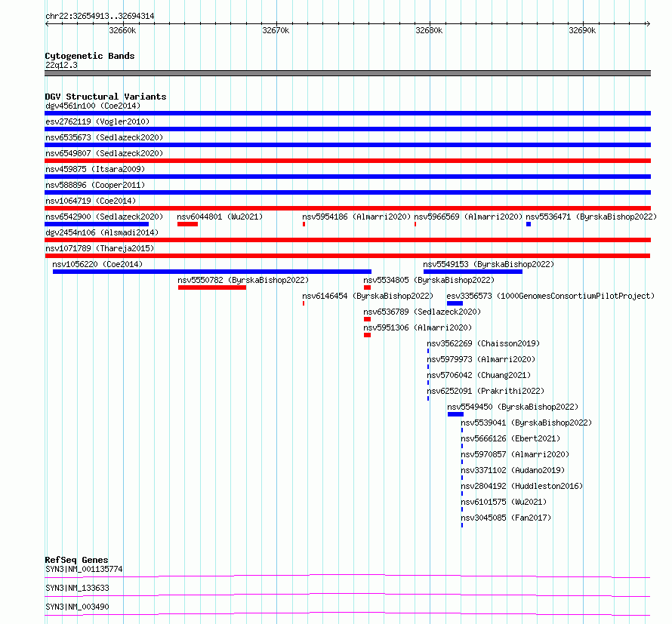Viewport: 672px width, 624px height.
Task: Select the esv3356573 1000Genomes blue segment
Action: tap(455, 303)
